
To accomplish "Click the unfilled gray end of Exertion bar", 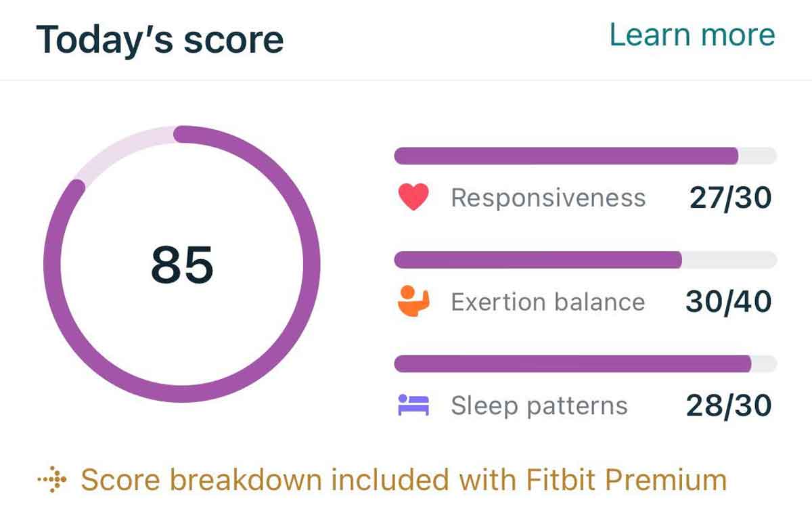I will [729, 260].
